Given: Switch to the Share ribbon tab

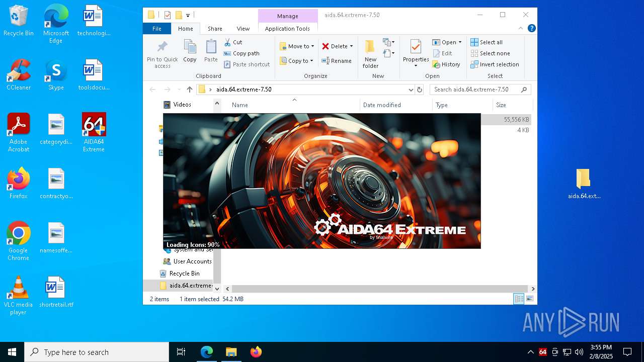Looking at the screenshot, I should [215, 29].
